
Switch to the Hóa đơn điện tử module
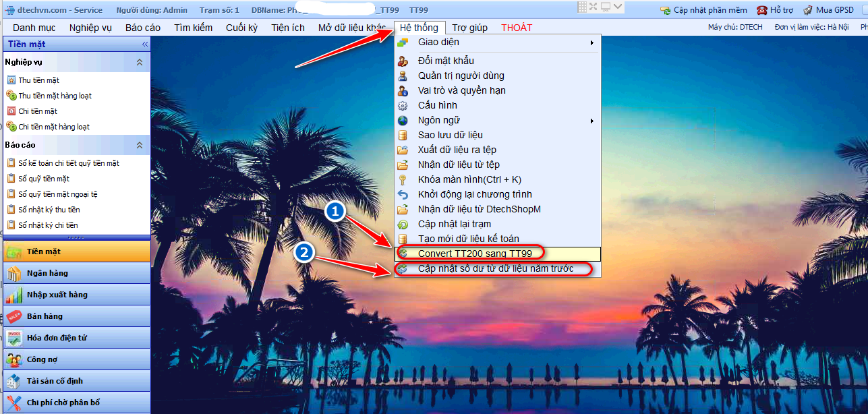coord(56,338)
